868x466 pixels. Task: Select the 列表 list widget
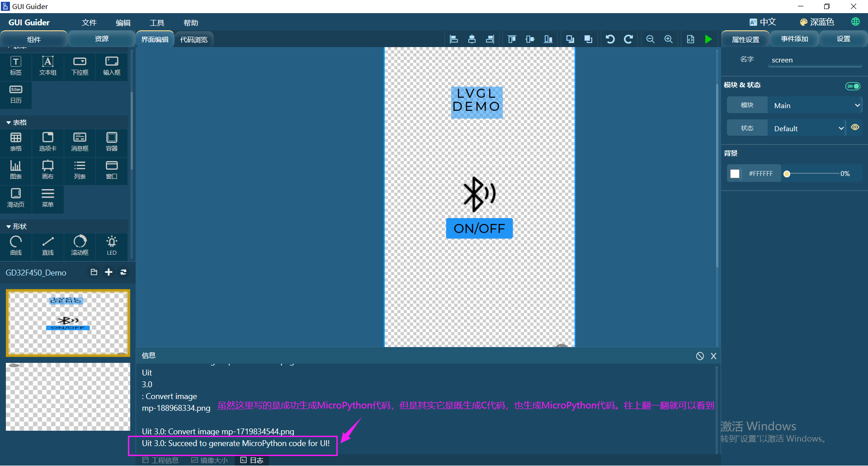80,170
